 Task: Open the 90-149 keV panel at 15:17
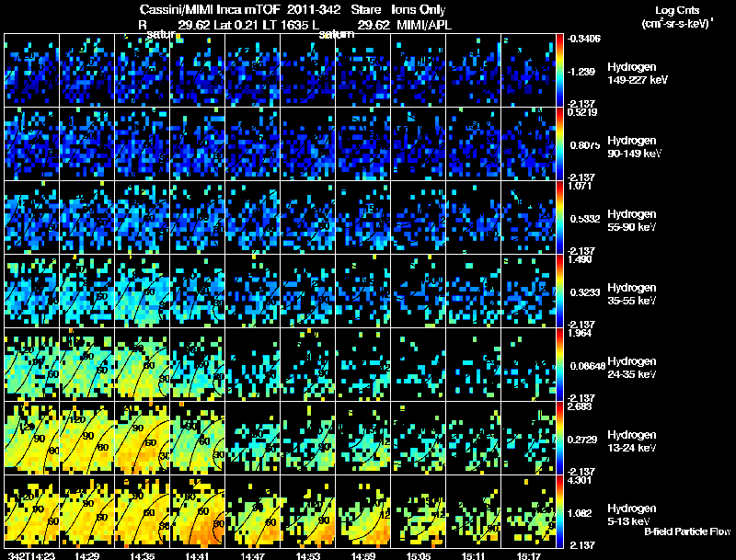pyautogui.click(x=529, y=143)
